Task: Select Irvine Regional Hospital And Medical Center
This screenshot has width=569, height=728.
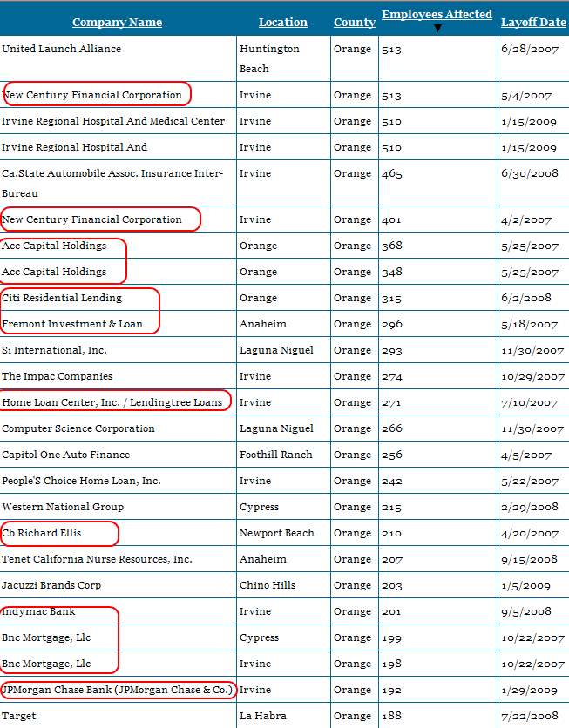Action: point(113,121)
